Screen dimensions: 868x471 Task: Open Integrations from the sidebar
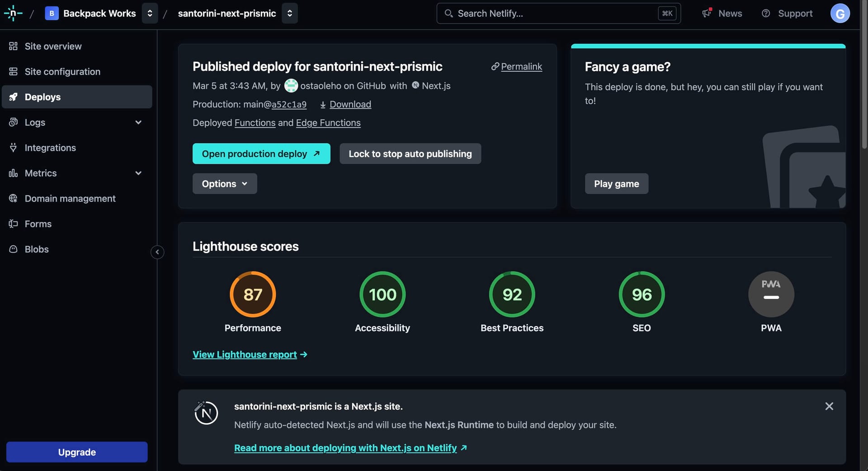(50, 148)
